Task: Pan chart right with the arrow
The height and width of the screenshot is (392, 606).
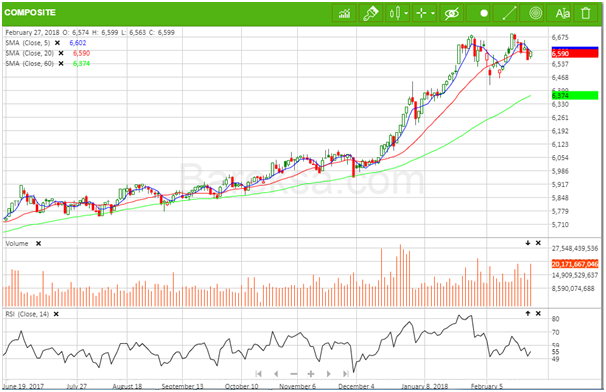Action: (329, 373)
